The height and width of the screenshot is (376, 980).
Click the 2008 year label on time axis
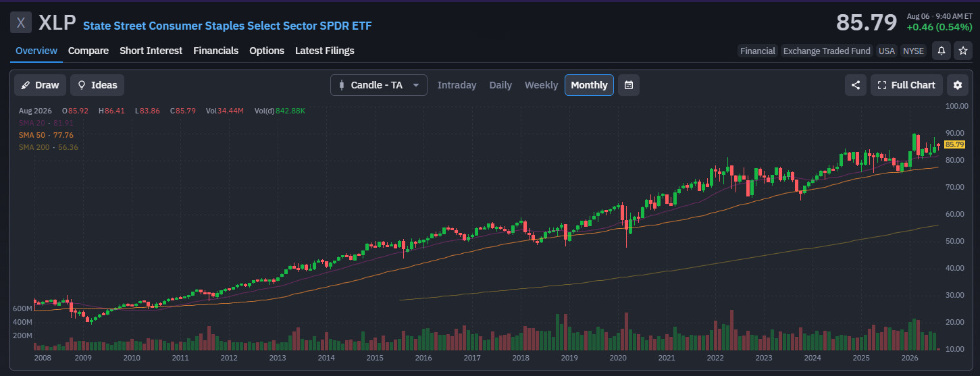tap(43, 358)
